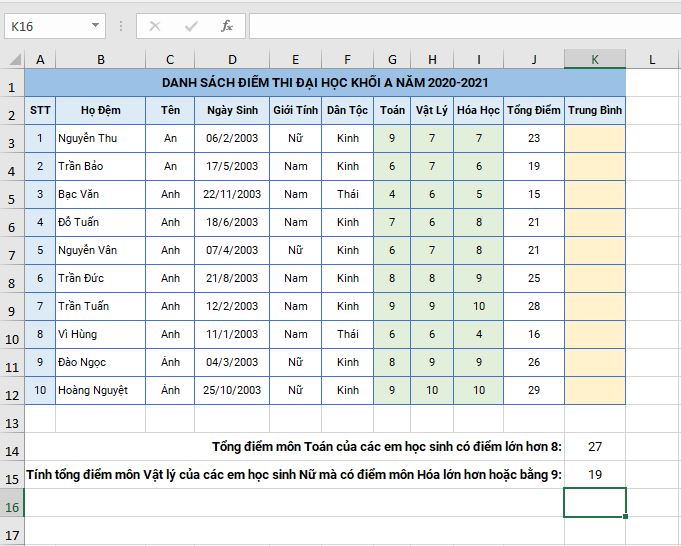Click cell 'Nguyễn Thu'
This screenshot has width=681, height=546.
(100, 139)
